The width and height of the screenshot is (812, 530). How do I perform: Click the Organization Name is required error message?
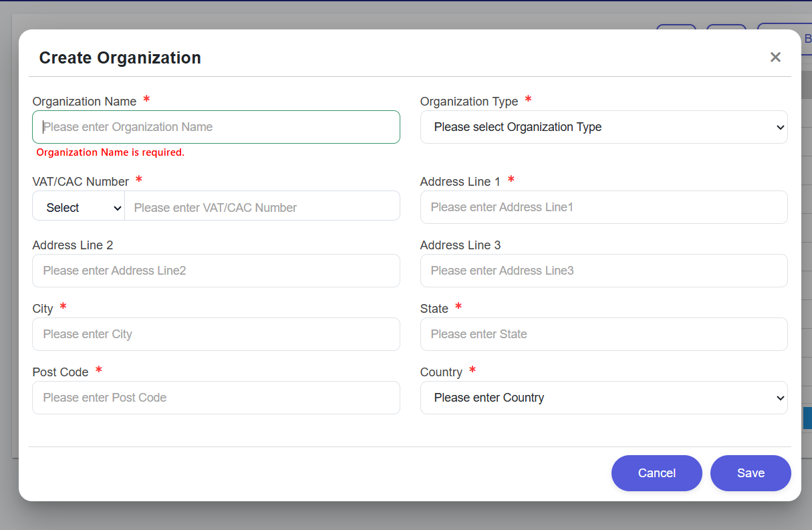[110, 152]
